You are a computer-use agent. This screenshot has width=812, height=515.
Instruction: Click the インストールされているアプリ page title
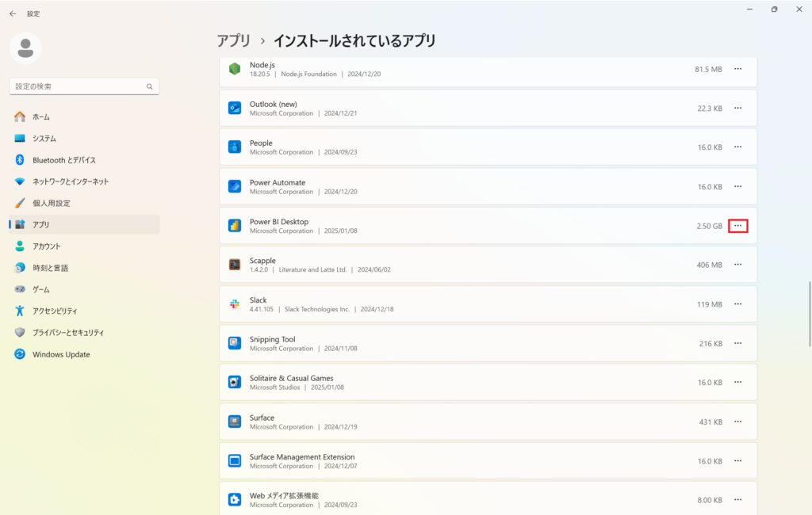(354, 40)
